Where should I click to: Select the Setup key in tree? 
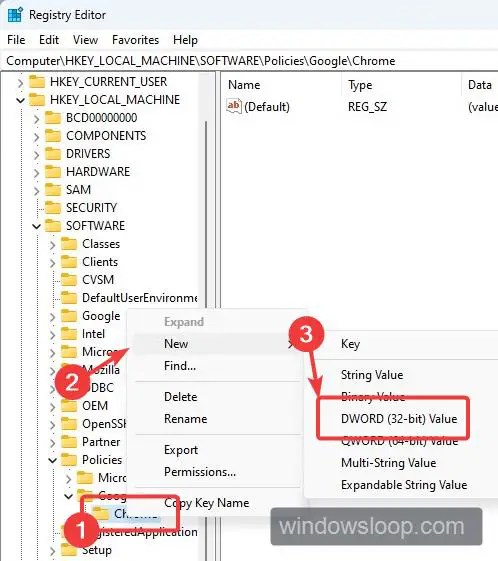[x=97, y=550]
